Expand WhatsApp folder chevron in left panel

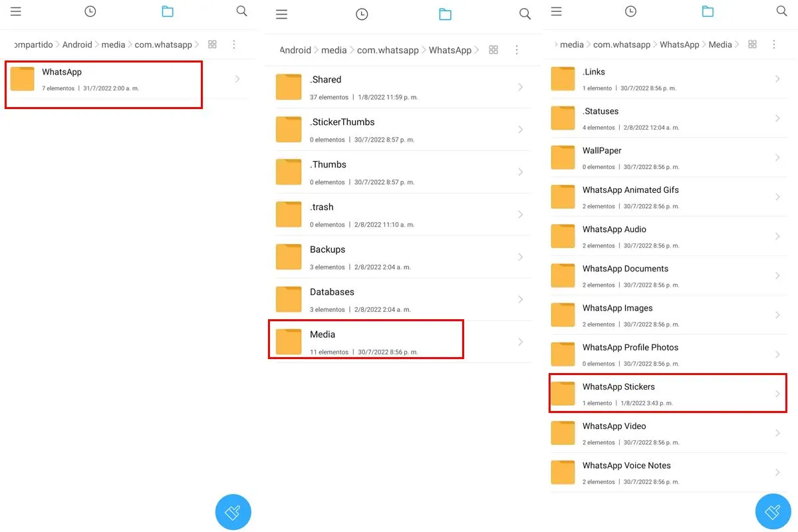238,79
